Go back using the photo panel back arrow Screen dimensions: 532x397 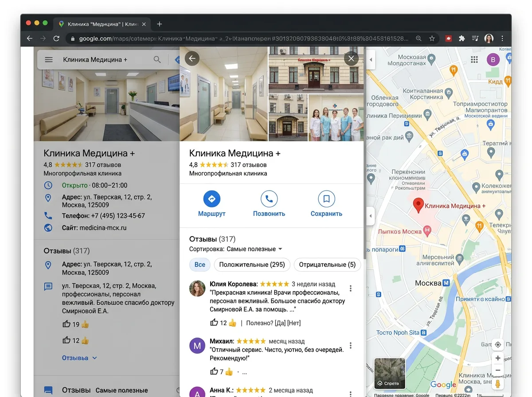pos(192,58)
